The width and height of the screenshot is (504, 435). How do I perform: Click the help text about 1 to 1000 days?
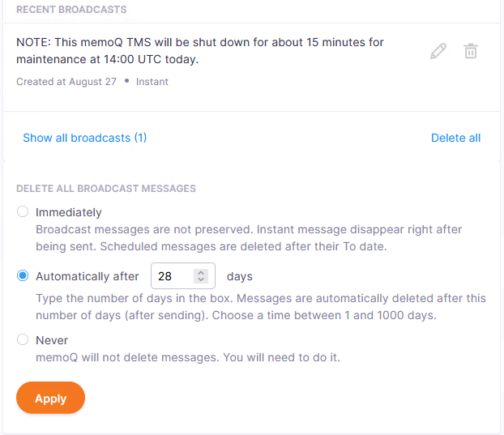259,307
